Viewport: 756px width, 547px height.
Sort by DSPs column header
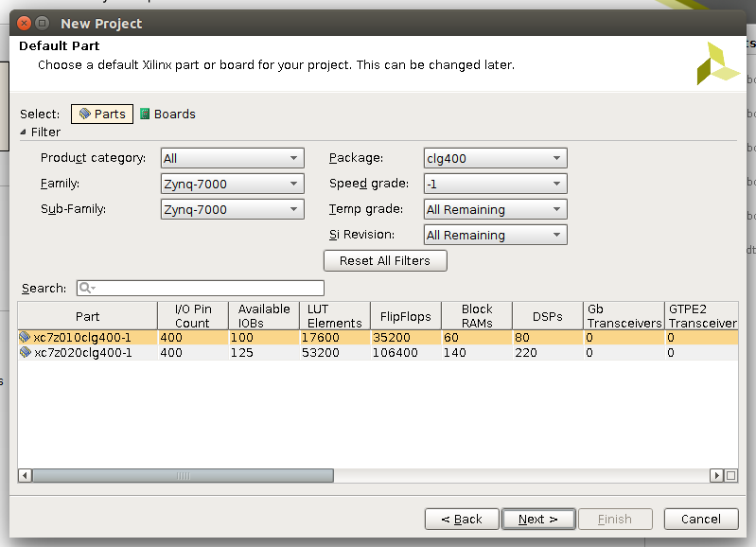click(548, 316)
